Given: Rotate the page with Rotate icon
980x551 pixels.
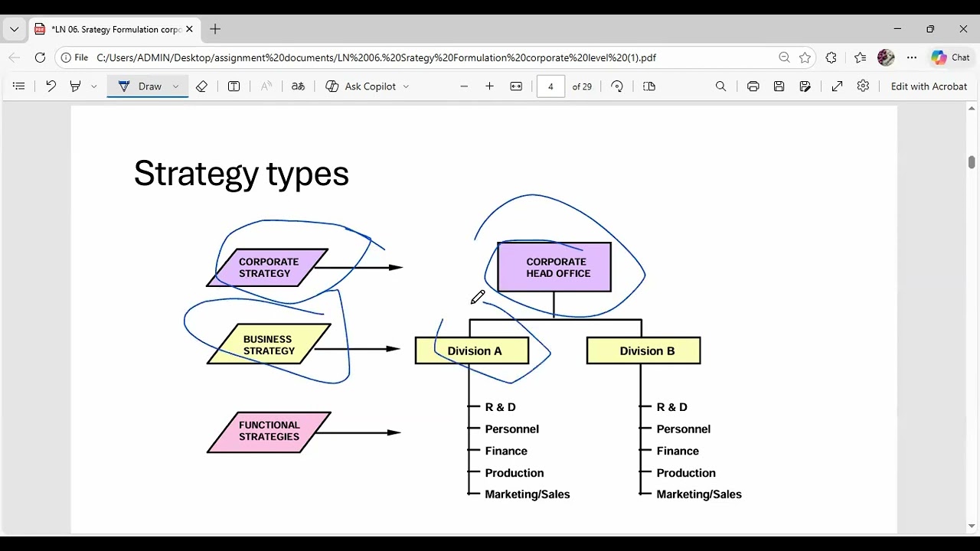Looking at the screenshot, I should 617,86.
